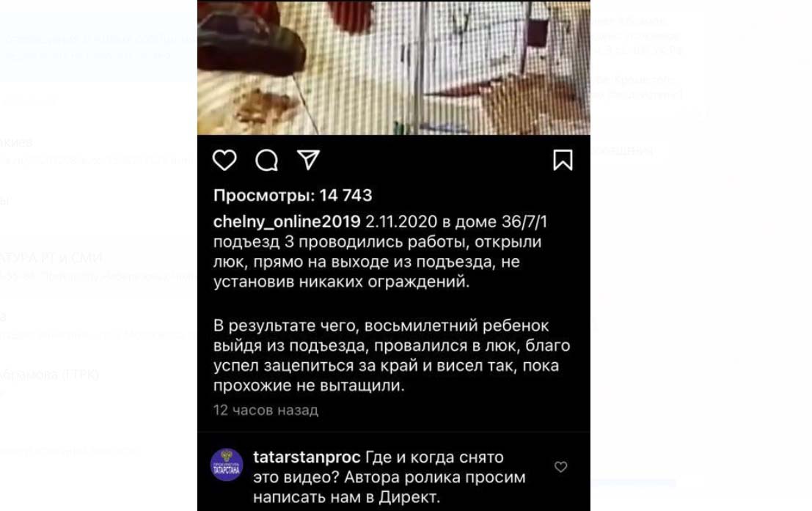Open tatarstanproc username in the comment

pos(307,457)
